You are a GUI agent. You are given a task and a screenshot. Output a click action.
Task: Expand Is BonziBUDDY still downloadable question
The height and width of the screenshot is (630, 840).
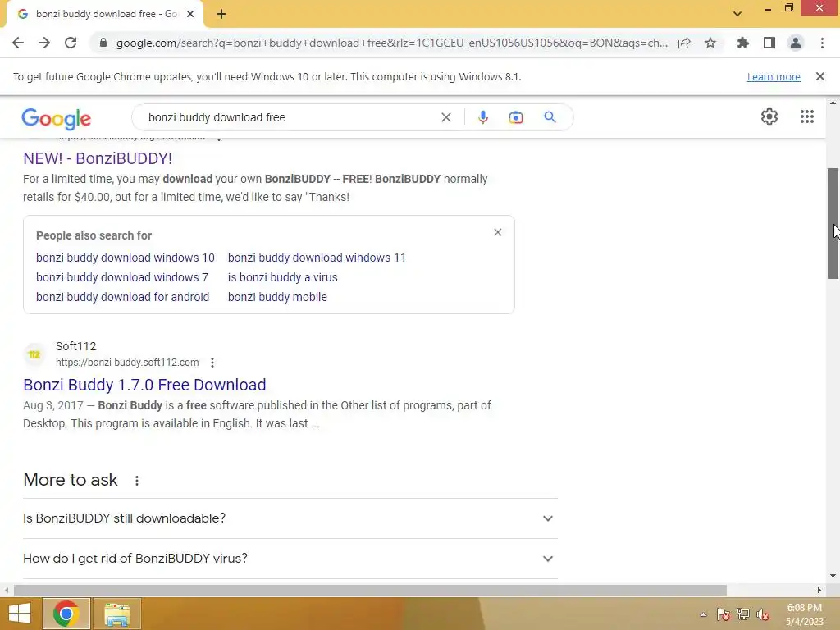290,518
